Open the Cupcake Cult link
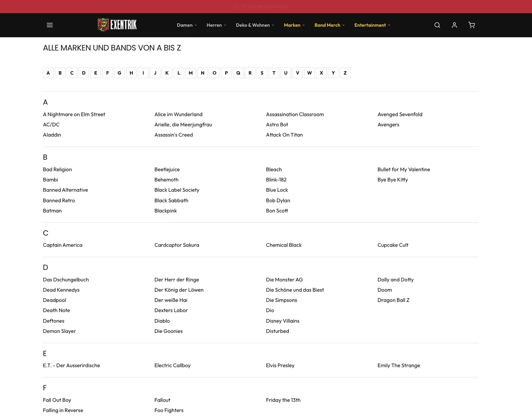Viewport: 532px width, 419px height. [393, 245]
